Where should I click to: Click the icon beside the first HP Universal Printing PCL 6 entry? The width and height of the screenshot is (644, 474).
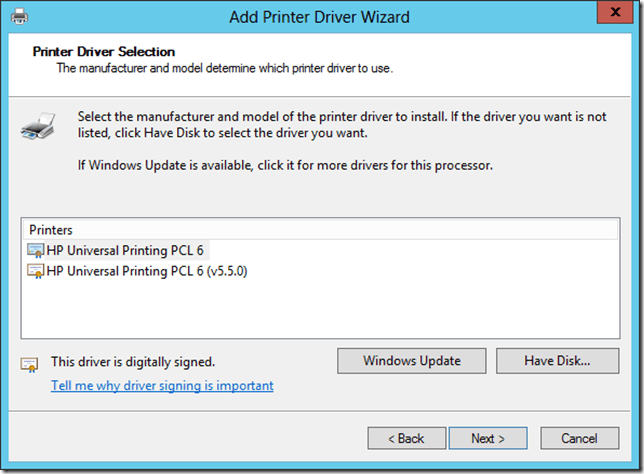[x=36, y=250]
